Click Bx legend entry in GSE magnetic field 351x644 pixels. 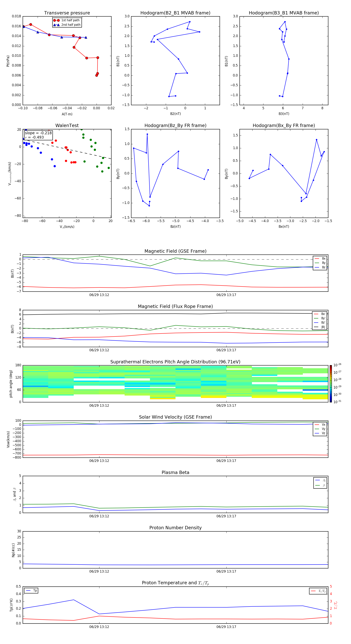click(320, 259)
